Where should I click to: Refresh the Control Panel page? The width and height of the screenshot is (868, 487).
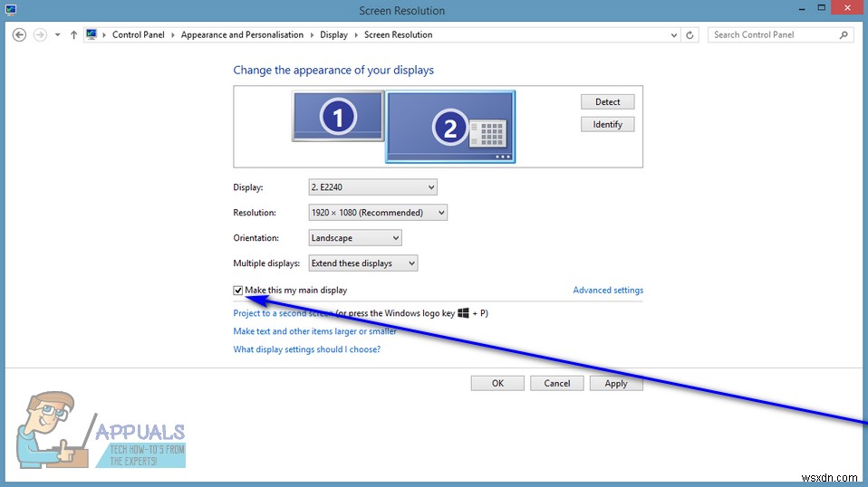click(x=690, y=34)
